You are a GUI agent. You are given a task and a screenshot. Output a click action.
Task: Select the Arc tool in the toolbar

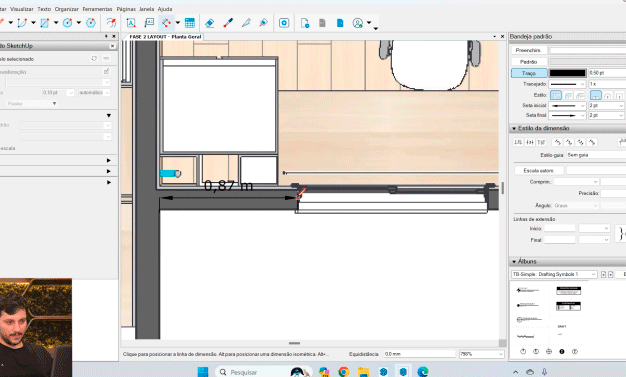(x=22, y=23)
